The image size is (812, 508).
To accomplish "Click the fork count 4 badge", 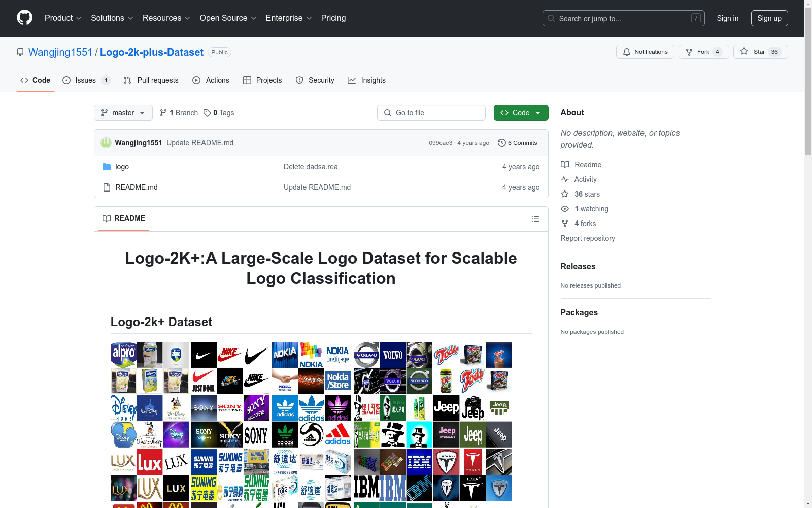I will [717, 52].
